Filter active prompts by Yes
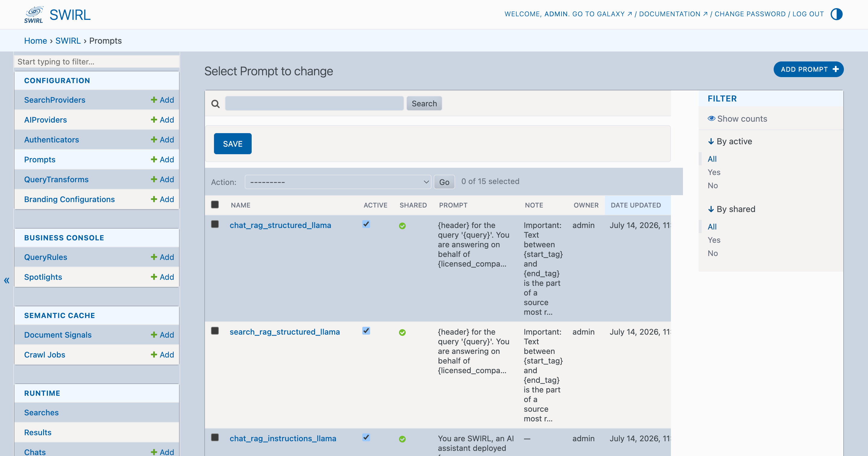868x456 pixels. tap(714, 173)
